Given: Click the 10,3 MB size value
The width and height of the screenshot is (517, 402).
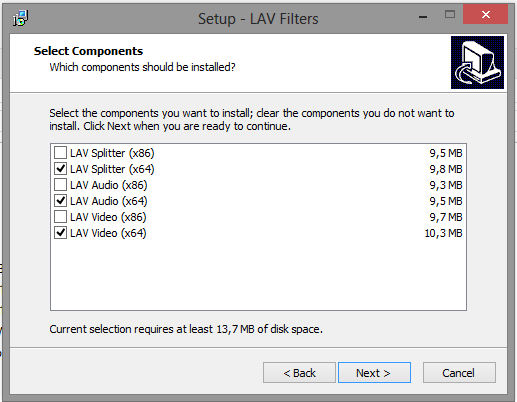Looking at the screenshot, I should (443, 233).
